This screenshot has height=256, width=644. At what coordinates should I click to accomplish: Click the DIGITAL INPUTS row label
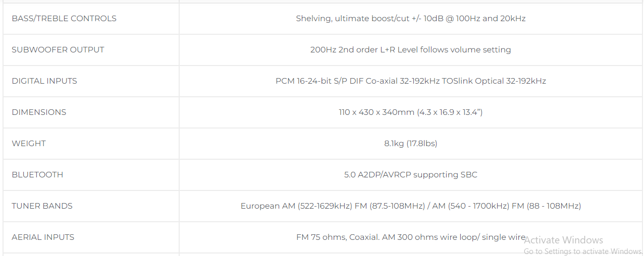tap(44, 81)
